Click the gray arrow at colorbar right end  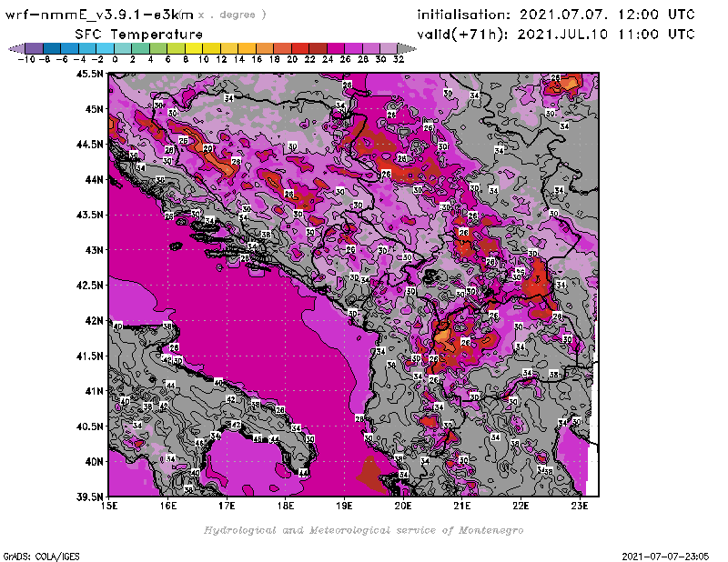click(407, 48)
